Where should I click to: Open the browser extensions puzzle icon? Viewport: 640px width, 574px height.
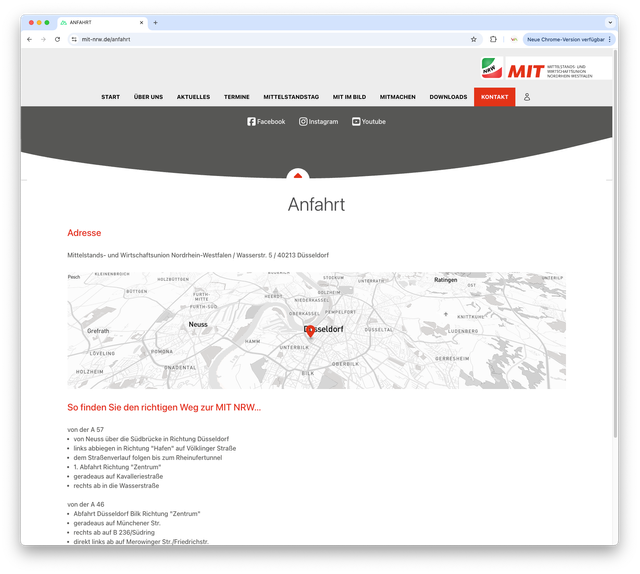point(493,39)
